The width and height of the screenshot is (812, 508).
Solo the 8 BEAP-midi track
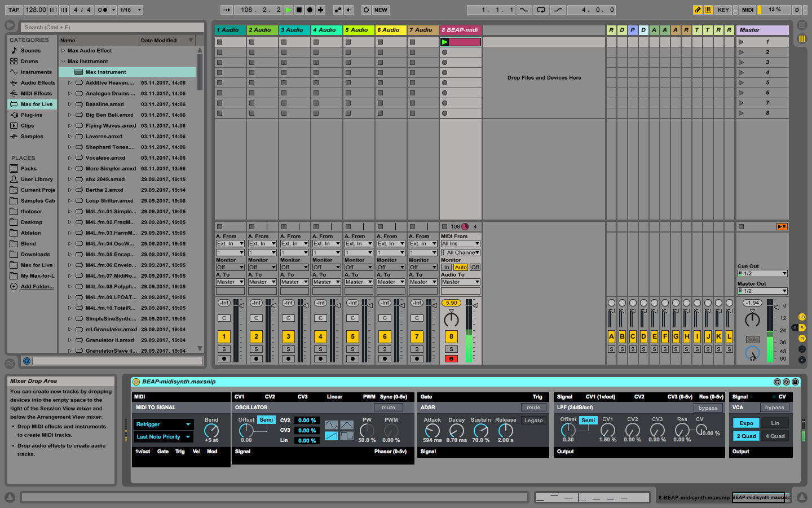pos(451,349)
